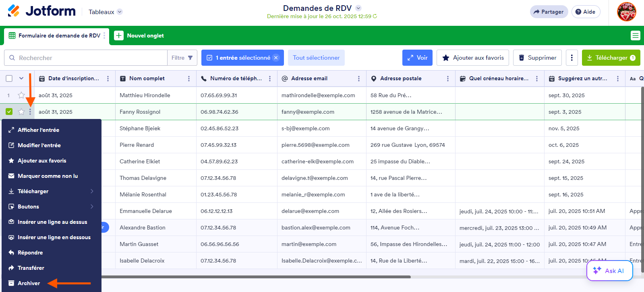The image size is (644, 292).
Task: Click the Jotform logo
Action: (41, 11)
